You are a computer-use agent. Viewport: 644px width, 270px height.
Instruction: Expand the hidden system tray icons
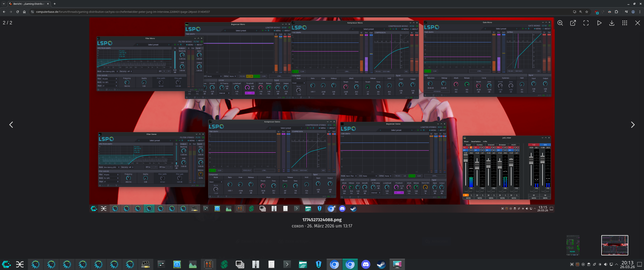(x=616, y=264)
